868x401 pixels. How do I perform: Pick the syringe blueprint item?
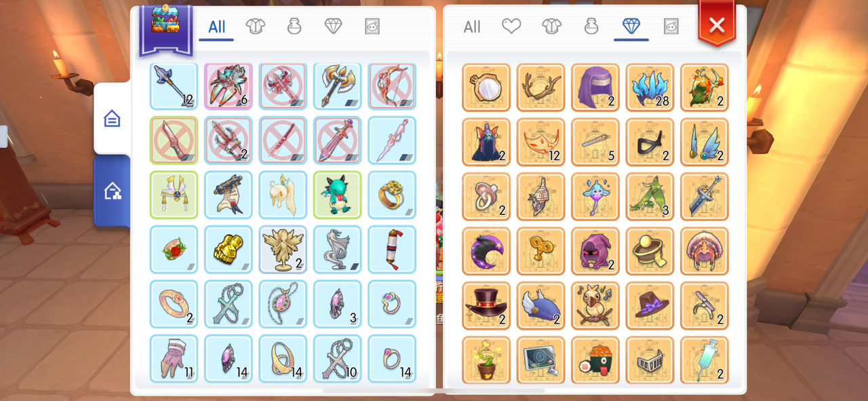pos(705,360)
